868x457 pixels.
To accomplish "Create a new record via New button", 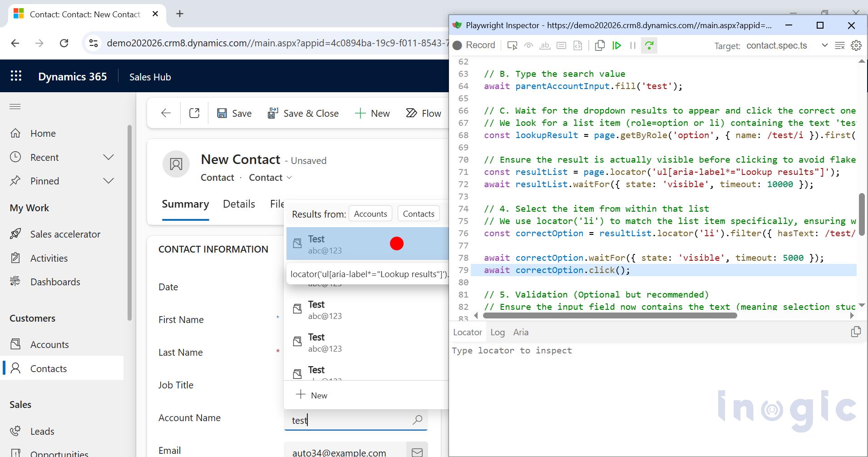I will tap(372, 113).
